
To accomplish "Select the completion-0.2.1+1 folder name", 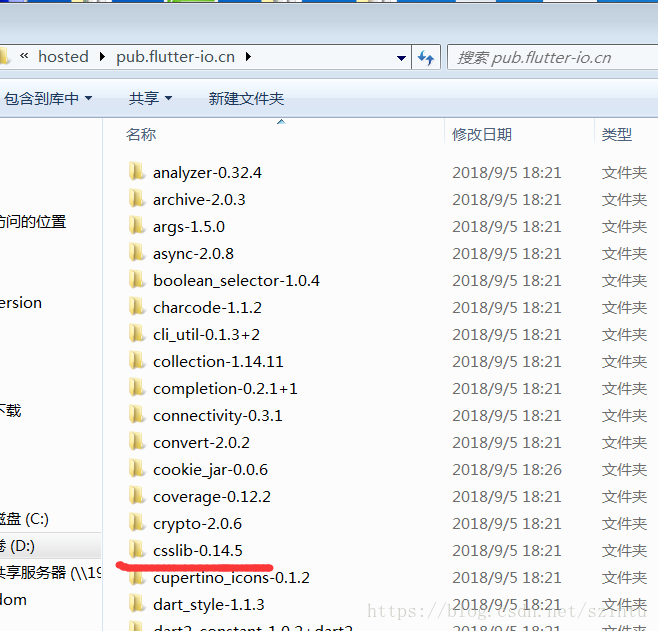I will tap(225, 389).
